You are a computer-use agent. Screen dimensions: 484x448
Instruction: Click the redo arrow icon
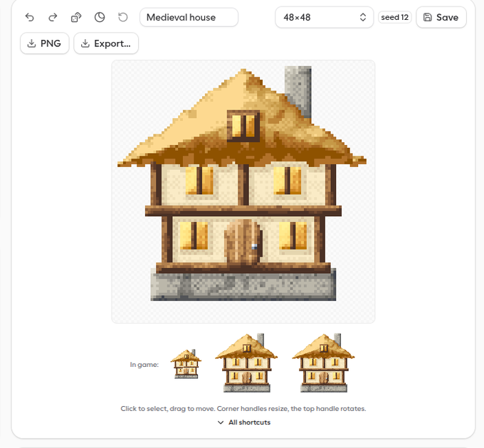(53, 17)
